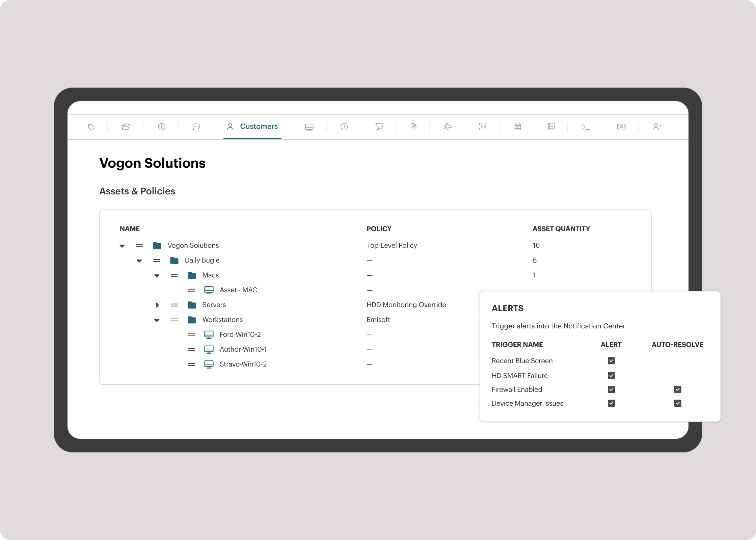Toggle Alert checkbox for HD SMART Failure
The width and height of the screenshot is (756, 540).
point(611,375)
